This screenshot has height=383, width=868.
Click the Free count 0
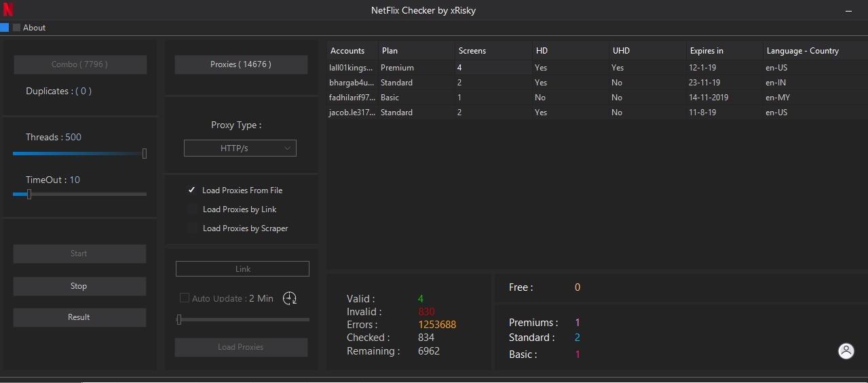click(578, 287)
